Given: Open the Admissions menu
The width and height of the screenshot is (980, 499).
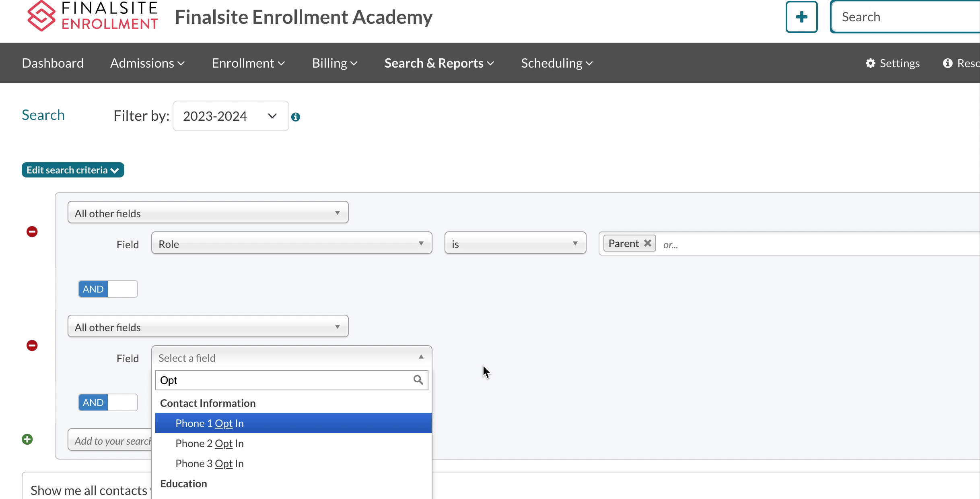Looking at the screenshot, I should [147, 63].
